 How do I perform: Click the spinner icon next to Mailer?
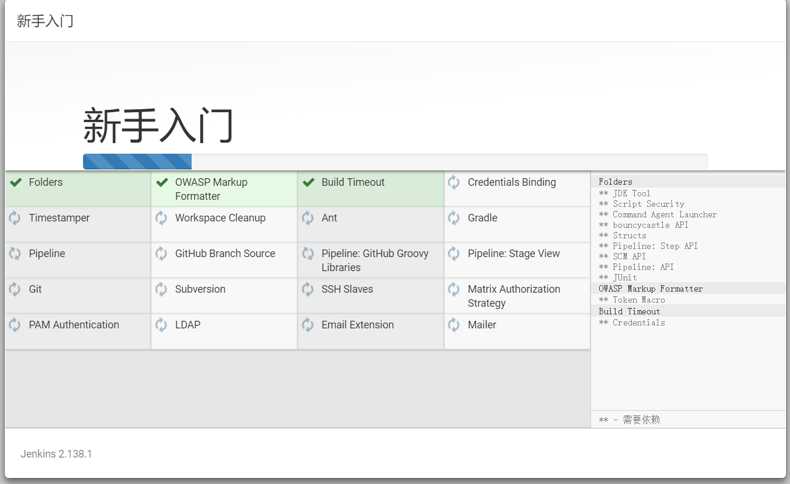click(x=454, y=325)
